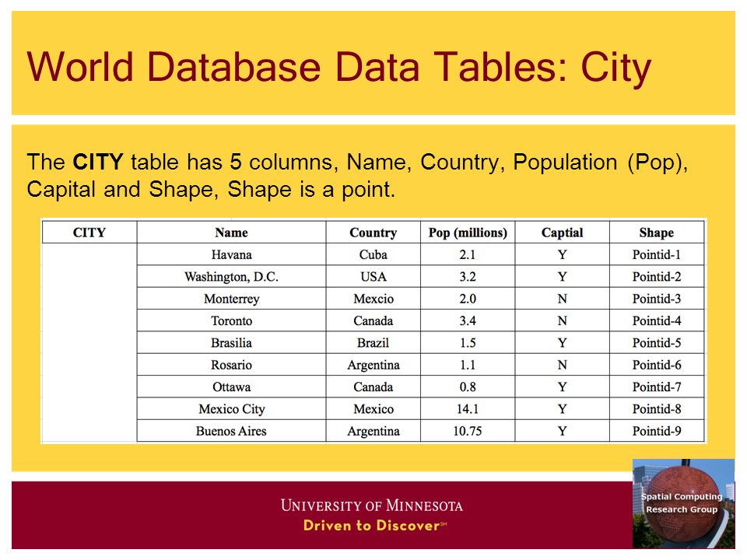Click the Mexico country cell in Mexico City row

pos(373,409)
